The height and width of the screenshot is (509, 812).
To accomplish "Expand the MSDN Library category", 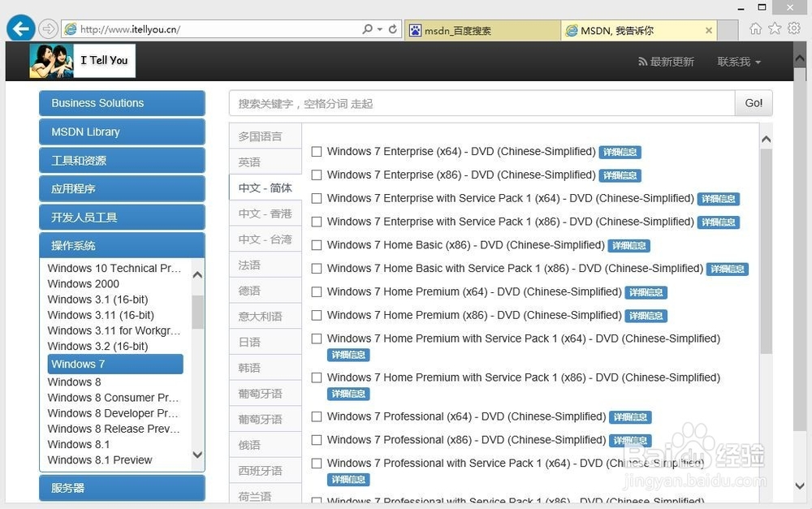I will (123, 132).
